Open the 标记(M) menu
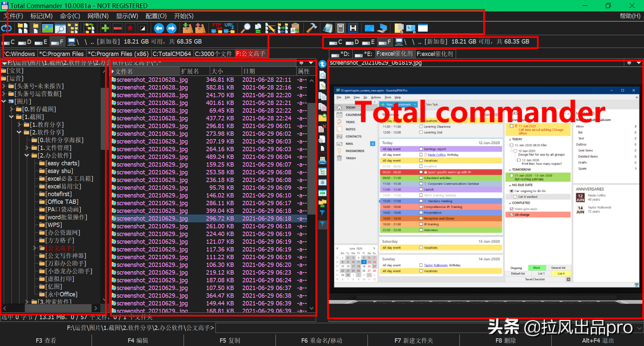The width and height of the screenshot is (644, 346). click(x=41, y=16)
